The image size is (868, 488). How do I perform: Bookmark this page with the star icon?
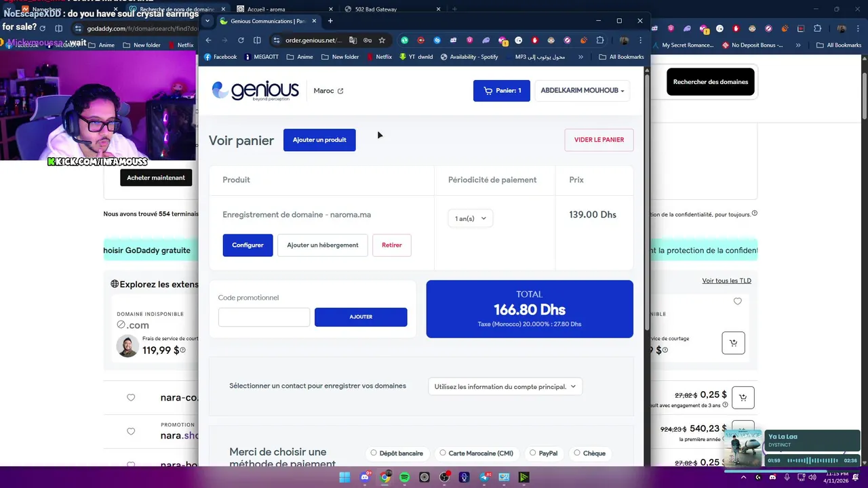click(x=382, y=40)
